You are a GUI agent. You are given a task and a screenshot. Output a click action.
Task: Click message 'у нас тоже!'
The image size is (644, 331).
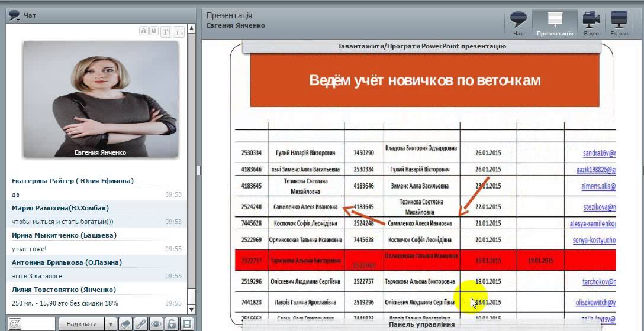[29, 249]
